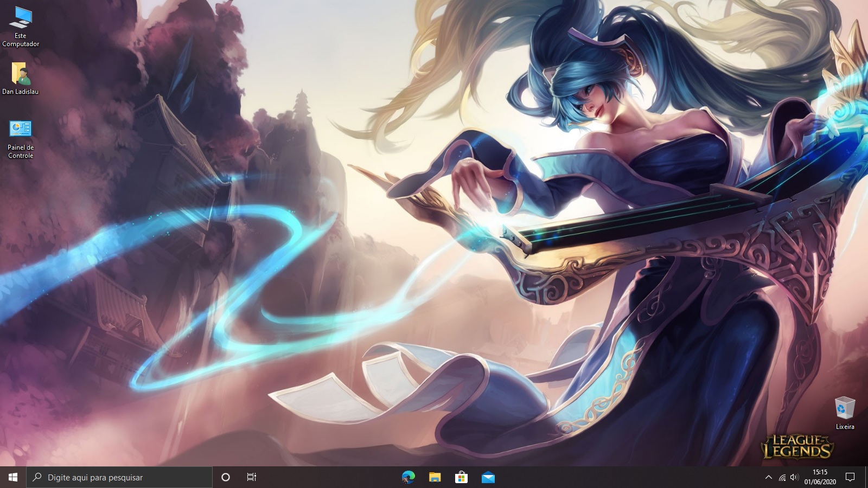Select the Painel de Controle shortcut

point(21,139)
